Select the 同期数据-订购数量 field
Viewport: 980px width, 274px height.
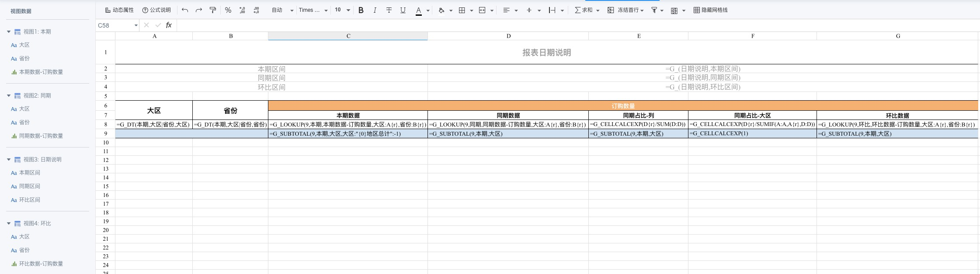tap(41, 136)
